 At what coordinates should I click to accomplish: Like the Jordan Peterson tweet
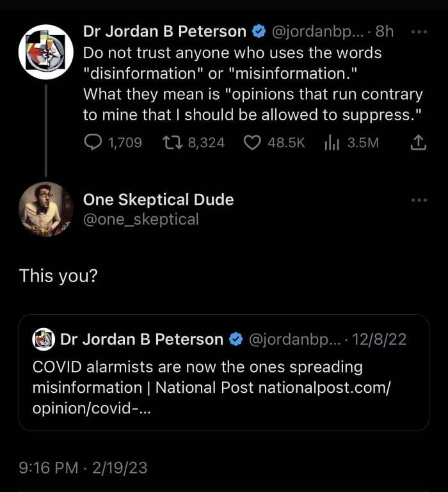253,143
